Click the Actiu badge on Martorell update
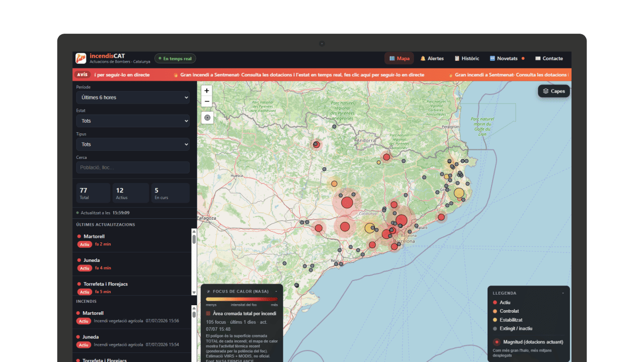644x362 pixels. click(85, 244)
